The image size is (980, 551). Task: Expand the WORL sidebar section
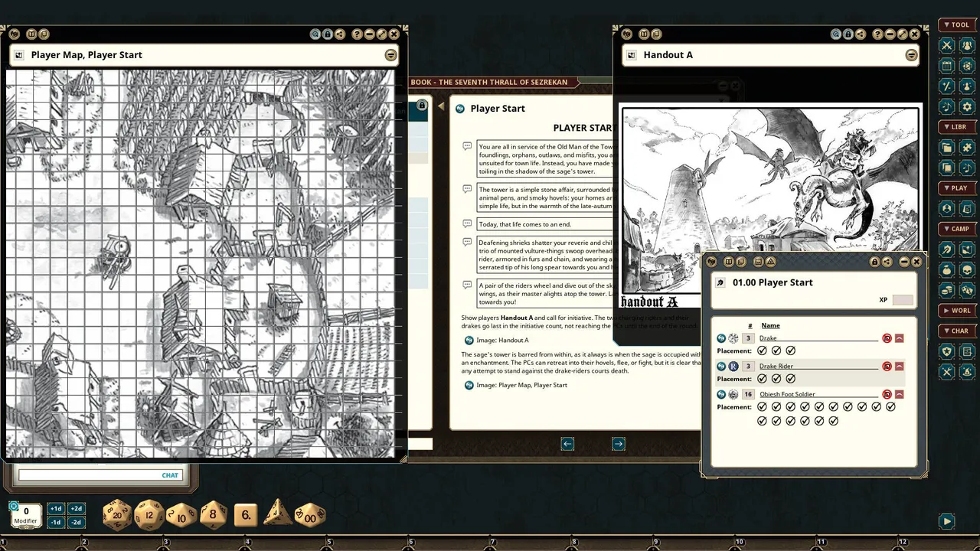pos(957,311)
